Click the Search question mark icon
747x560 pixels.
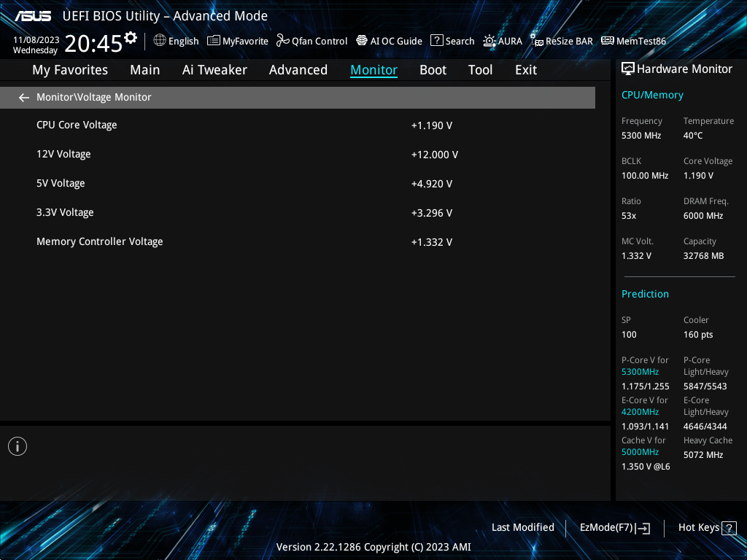[436, 41]
